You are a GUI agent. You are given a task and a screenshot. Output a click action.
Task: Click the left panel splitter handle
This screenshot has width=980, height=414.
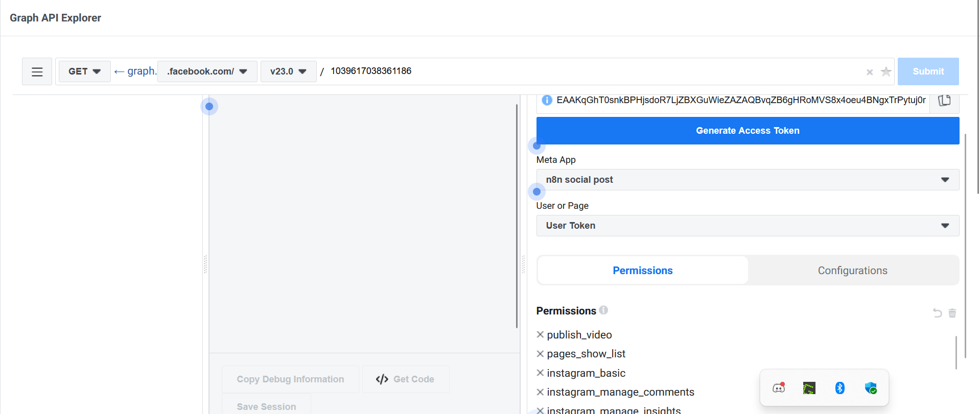[205, 264]
